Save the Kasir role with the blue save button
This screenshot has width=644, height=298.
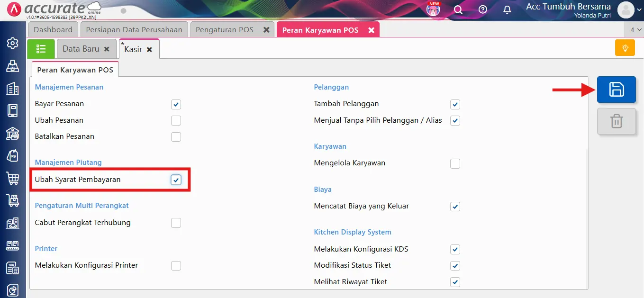tap(617, 89)
